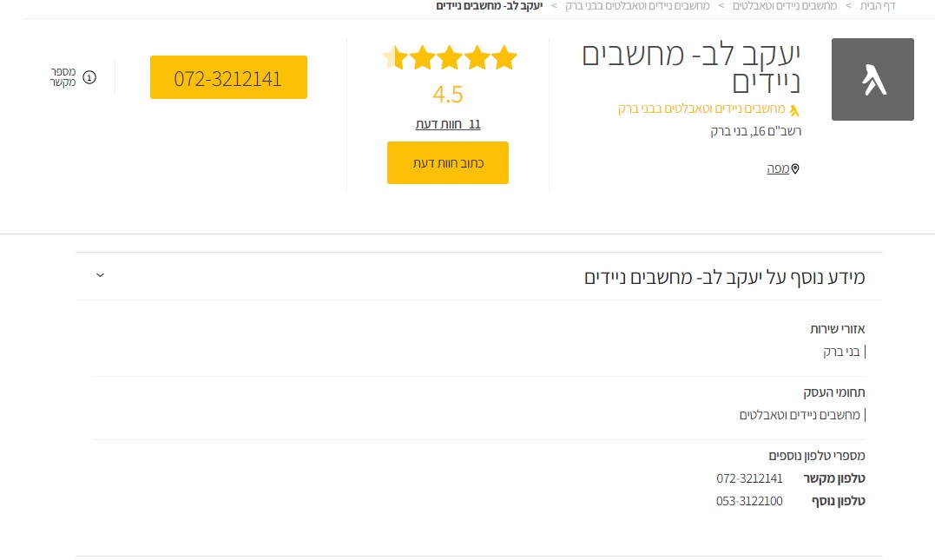The width and height of the screenshot is (935, 560).
Task: Click the half-filled star in the rating
Action: (395, 56)
